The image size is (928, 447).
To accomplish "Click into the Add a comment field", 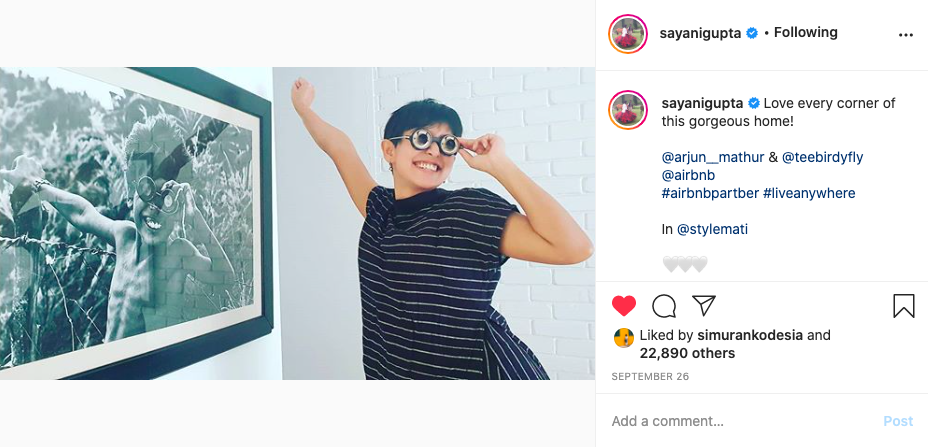I will (740, 421).
